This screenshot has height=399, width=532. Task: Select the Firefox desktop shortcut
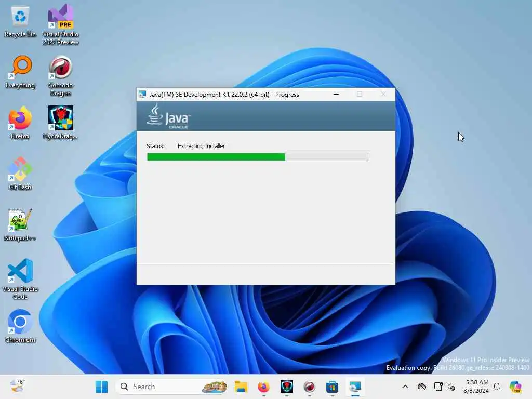[20, 123]
